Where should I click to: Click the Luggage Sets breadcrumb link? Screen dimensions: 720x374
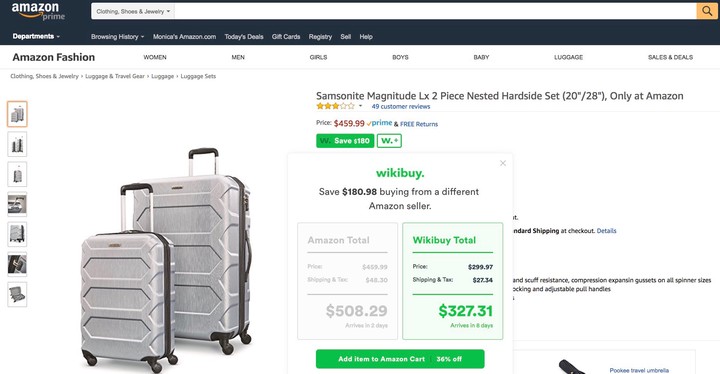click(x=198, y=76)
